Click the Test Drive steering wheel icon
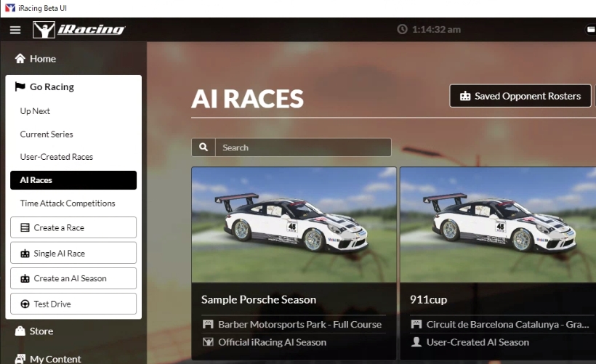Viewport: 596px width, 364px height. (25, 304)
